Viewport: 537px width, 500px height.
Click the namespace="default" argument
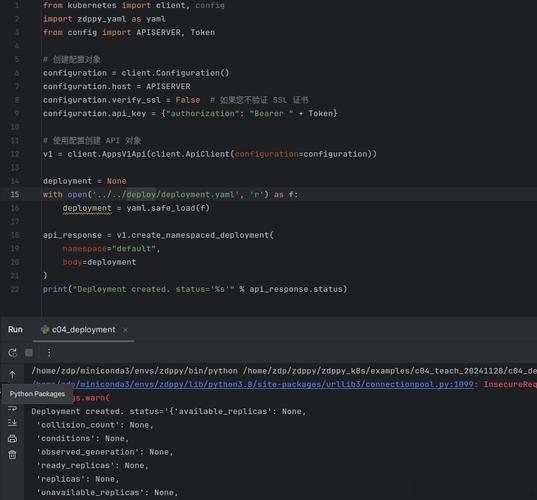pos(110,249)
